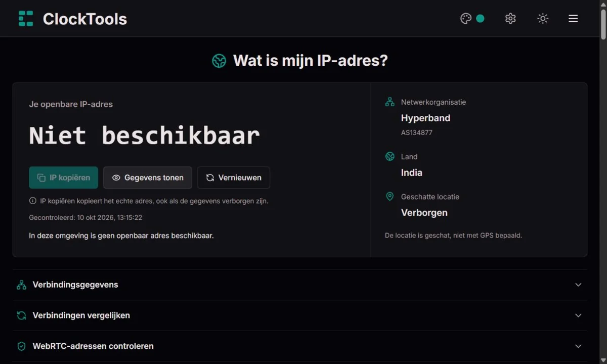Viewport: 607px width, 364px height.
Task: Open the Verbindingsgegevens section title
Action: [x=75, y=285]
